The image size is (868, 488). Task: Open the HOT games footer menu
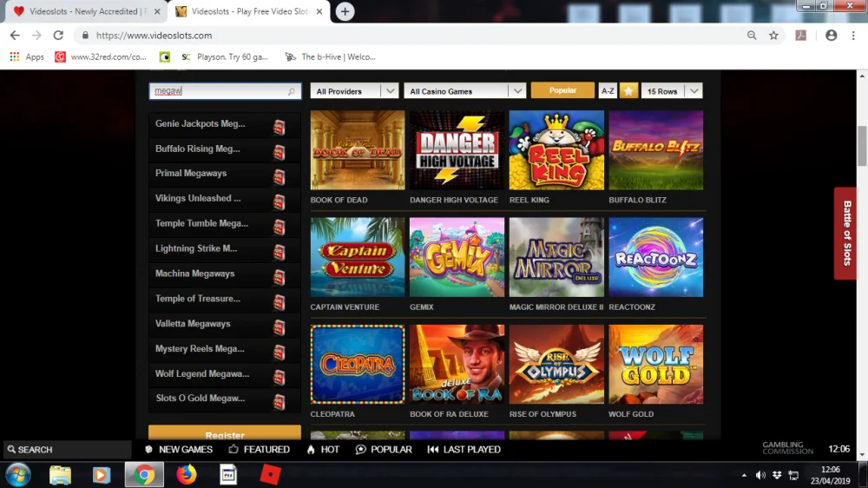coord(323,449)
